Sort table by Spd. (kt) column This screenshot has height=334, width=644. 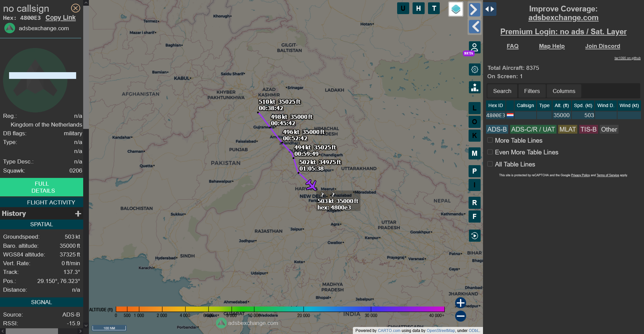tap(583, 105)
